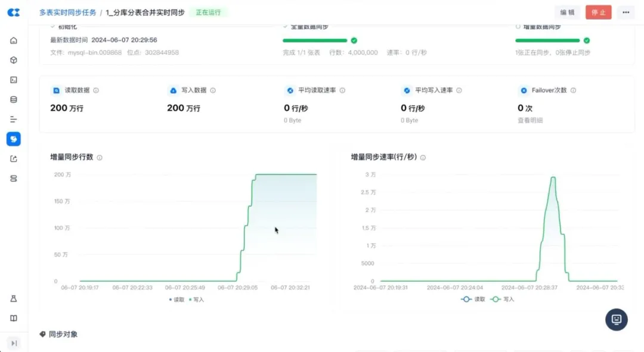
Task: Click the database icon in the sidebar
Action: pos(13,99)
